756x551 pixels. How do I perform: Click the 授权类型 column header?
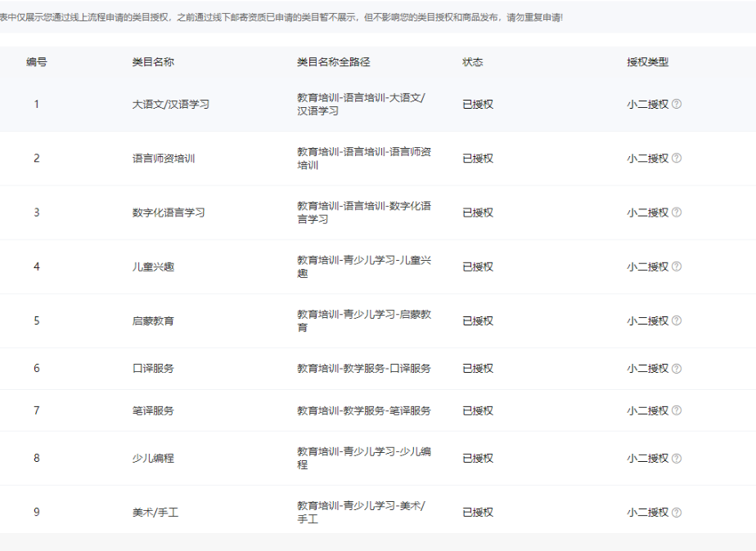[648, 62]
